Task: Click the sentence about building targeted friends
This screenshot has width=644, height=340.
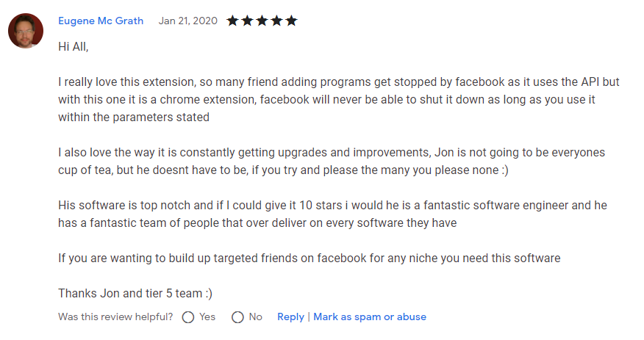Action: click(x=309, y=258)
